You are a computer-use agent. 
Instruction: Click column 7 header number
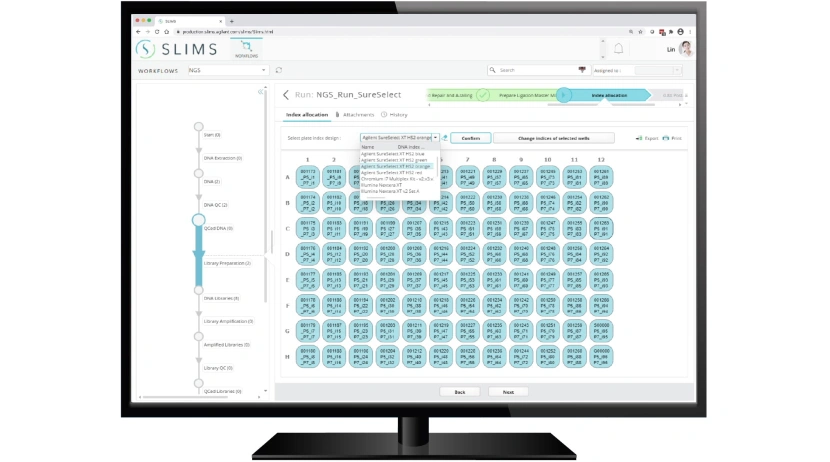[x=467, y=159]
